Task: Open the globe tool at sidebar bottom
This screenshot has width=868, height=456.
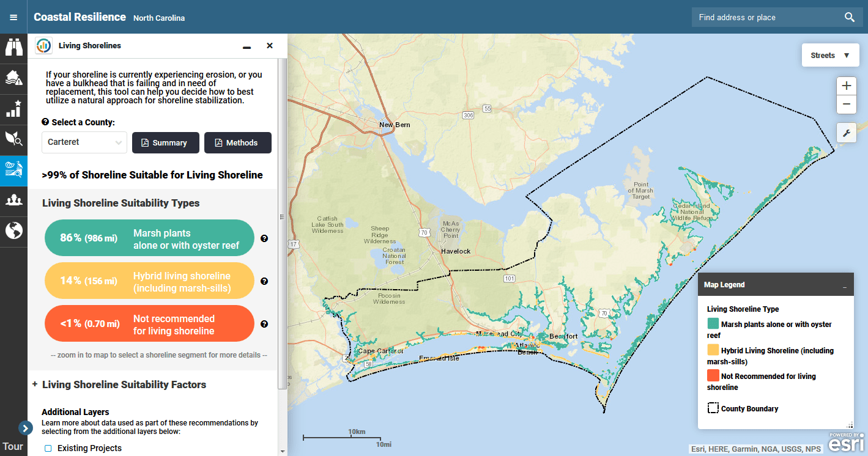Action: pos(13,231)
